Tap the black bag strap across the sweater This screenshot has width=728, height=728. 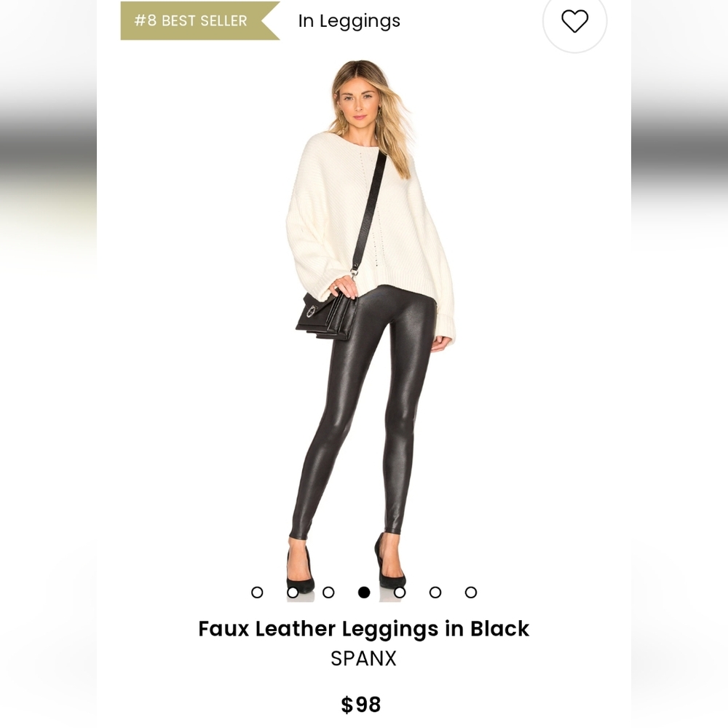370,211
